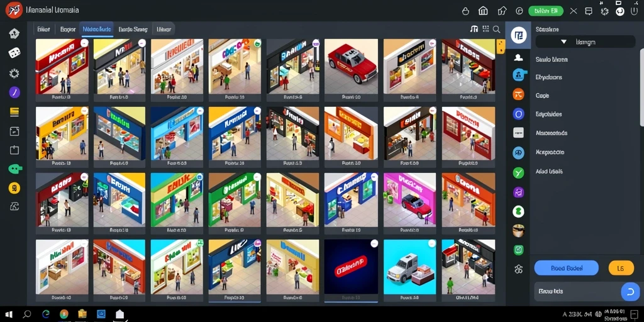Open Microsoft Edge from the taskbar

pyautogui.click(x=46, y=314)
